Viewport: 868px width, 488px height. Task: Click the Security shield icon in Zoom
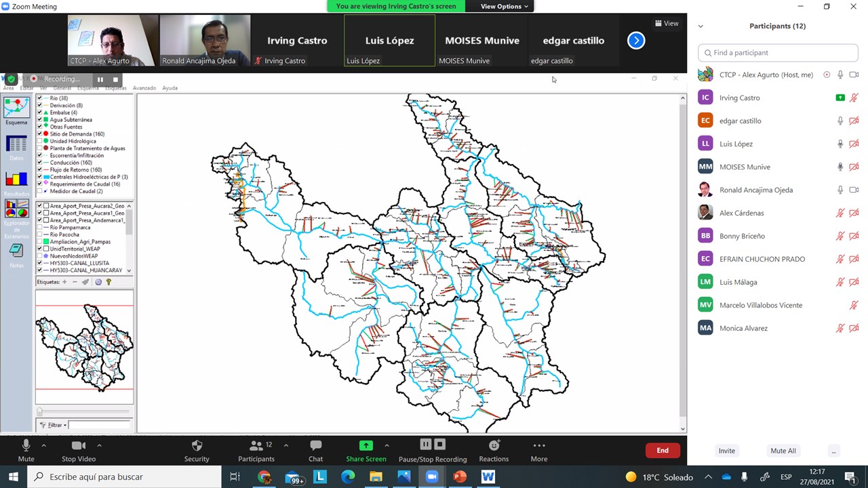point(197,445)
